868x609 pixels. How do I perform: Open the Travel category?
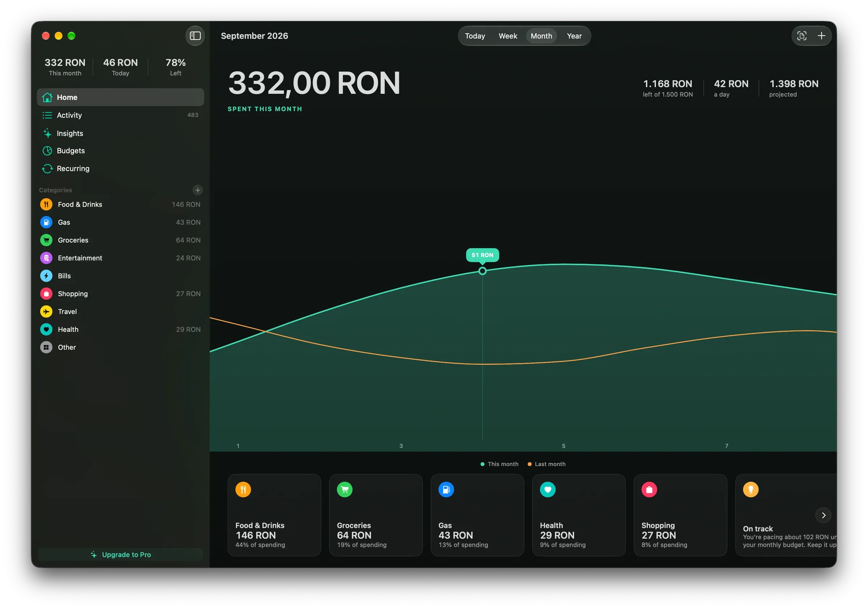click(x=120, y=312)
